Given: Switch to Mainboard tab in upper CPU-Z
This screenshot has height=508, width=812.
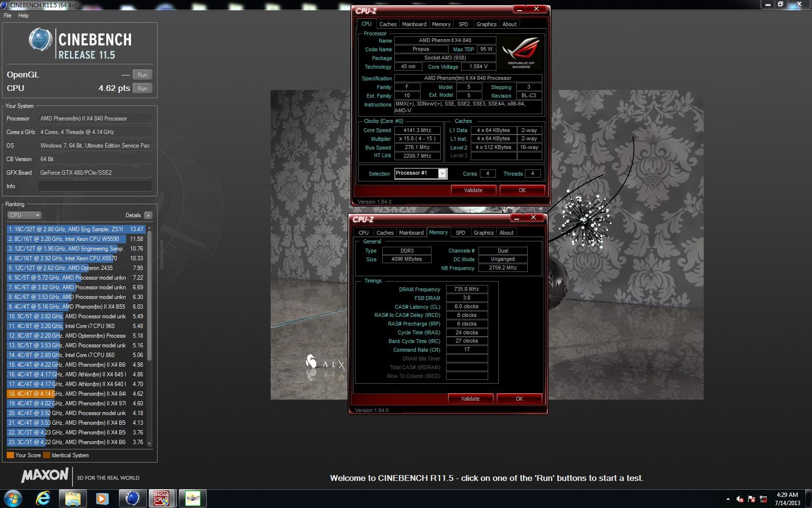Looking at the screenshot, I should [414, 24].
